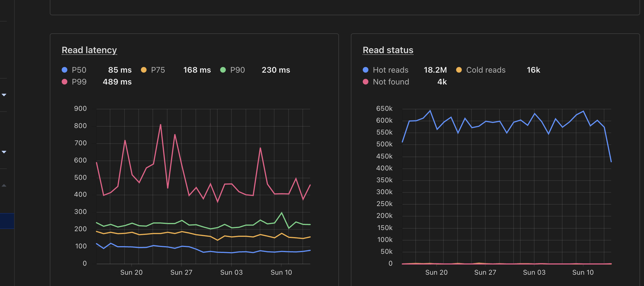Toggle Not found series visibility
The width and height of the screenshot is (644, 286).
(x=391, y=82)
